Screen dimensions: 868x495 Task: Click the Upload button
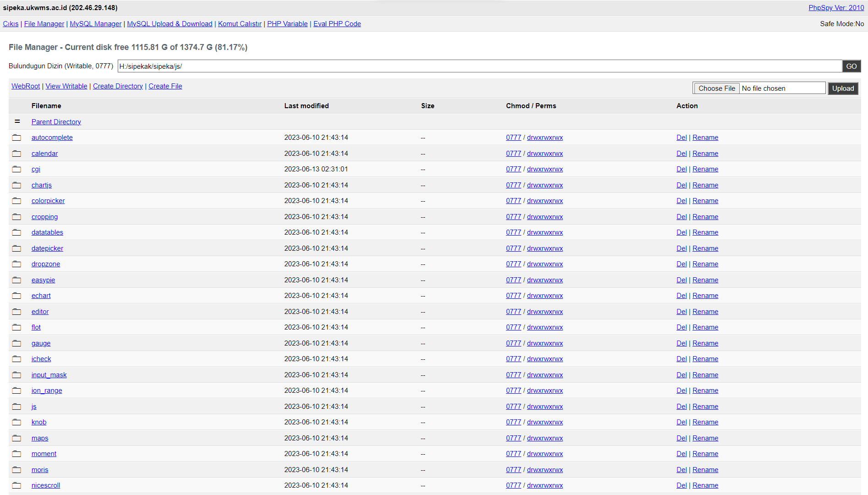tap(843, 88)
